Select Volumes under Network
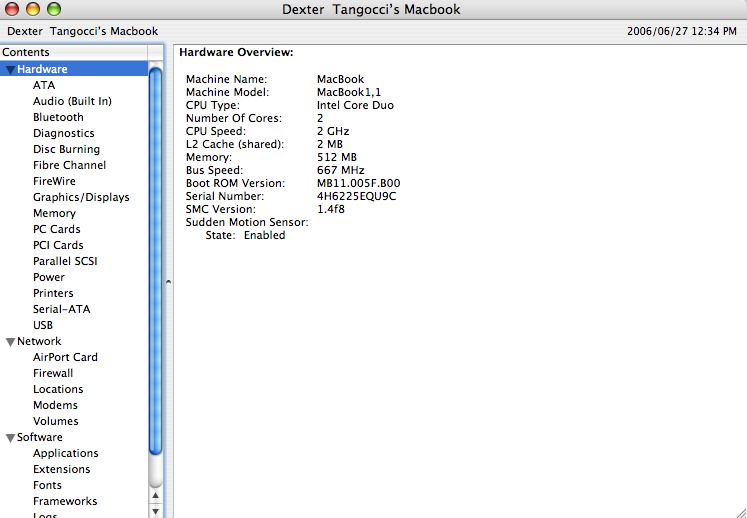 (x=56, y=421)
